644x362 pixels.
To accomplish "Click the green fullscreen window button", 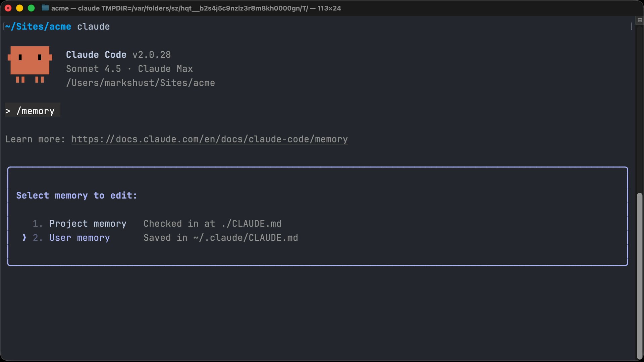I will (31, 8).
